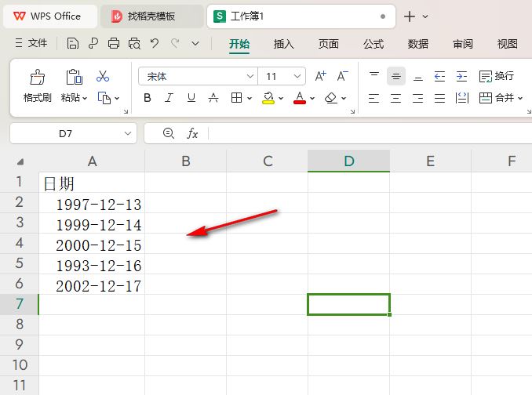Align text to bottom of cell
532x395 pixels.
tap(418, 76)
